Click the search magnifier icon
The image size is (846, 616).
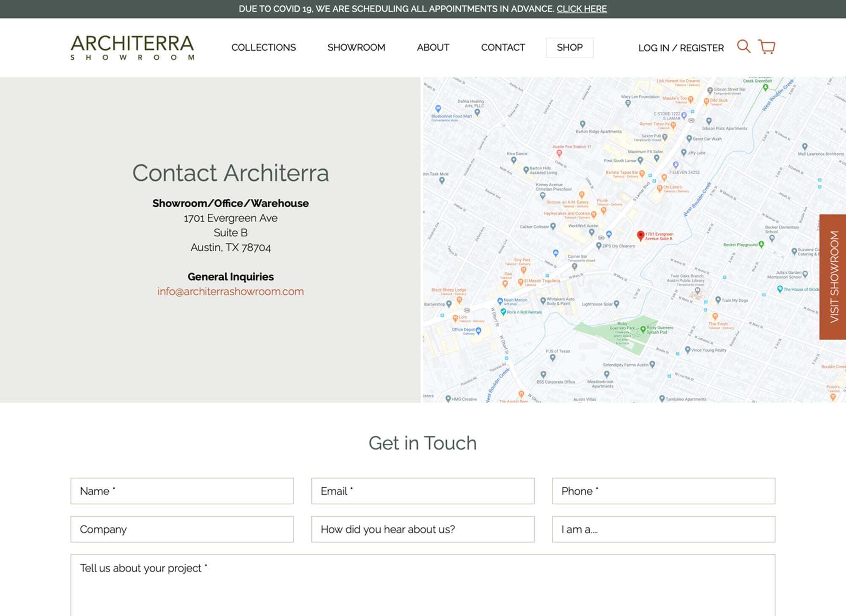[x=743, y=46]
